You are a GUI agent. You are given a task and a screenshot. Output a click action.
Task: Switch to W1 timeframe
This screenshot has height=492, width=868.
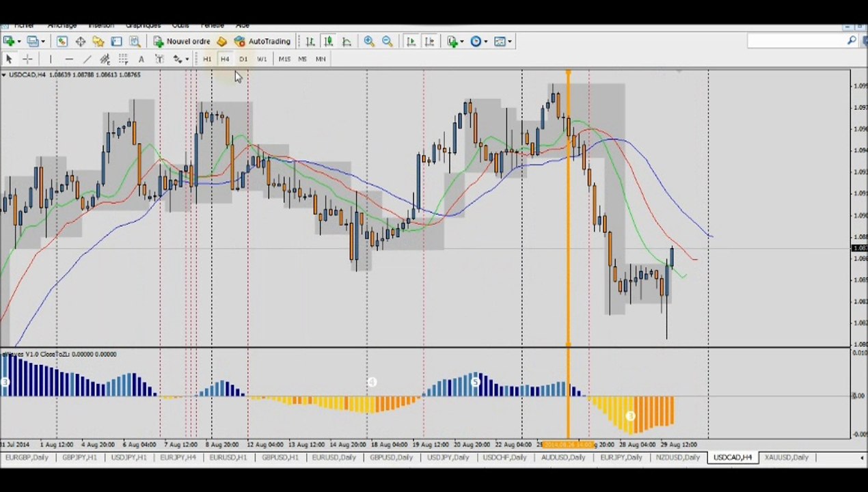[x=262, y=59]
